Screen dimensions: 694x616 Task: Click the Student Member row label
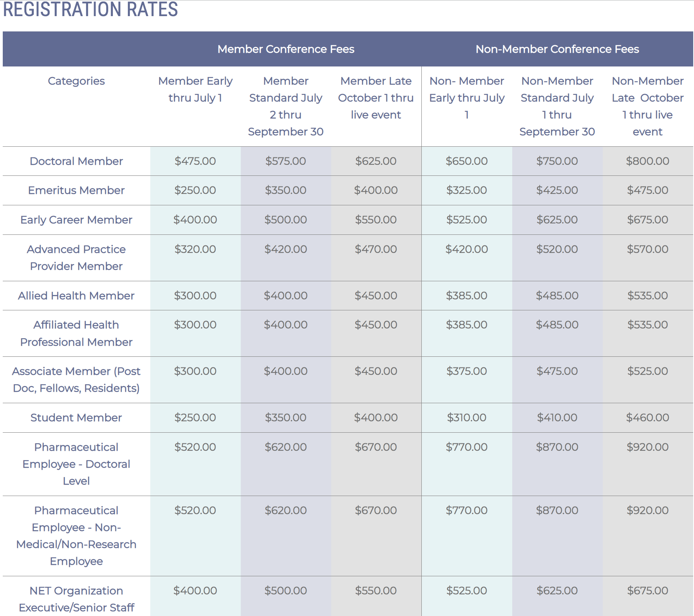coord(76,418)
